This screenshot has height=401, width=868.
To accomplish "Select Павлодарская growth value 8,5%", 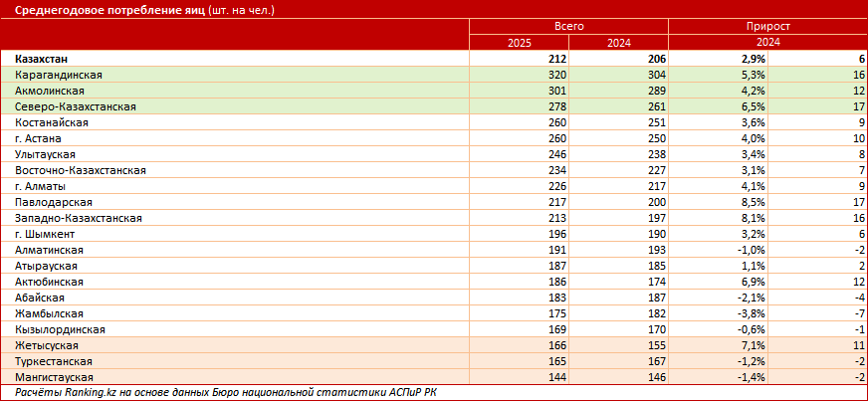I will click(752, 202).
